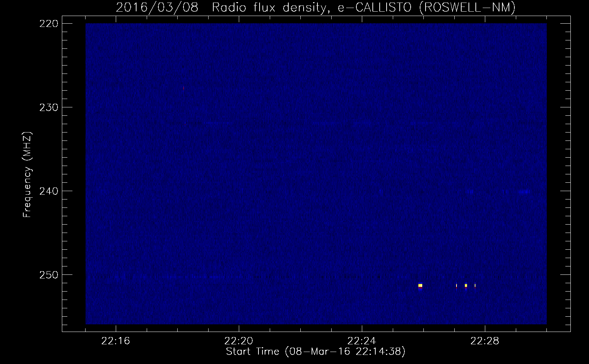Image resolution: width=589 pixels, height=364 pixels.
Task: Click the 220 frequency tick label
Action: click(x=48, y=23)
